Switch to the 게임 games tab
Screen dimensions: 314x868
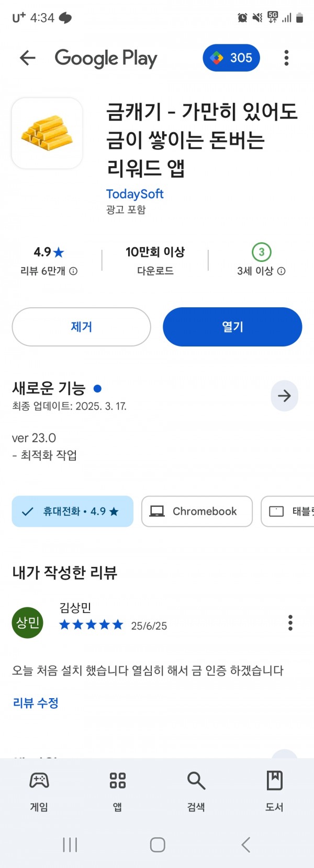click(x=39, y=791)
